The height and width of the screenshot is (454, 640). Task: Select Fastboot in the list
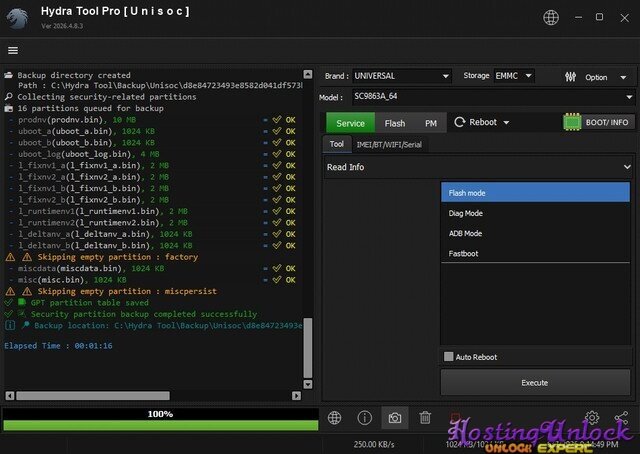[x=535, y=254]
